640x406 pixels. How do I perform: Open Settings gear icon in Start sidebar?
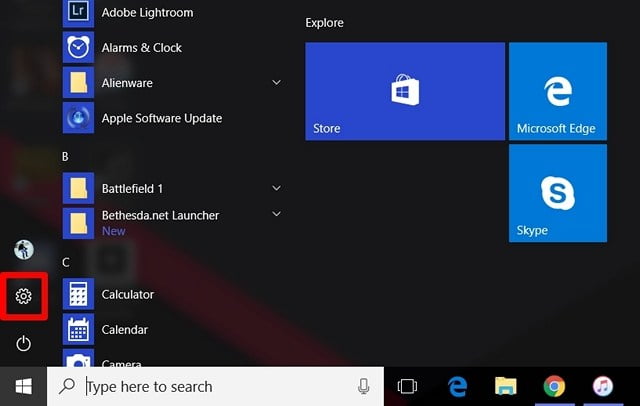click(x=24, y=296)
